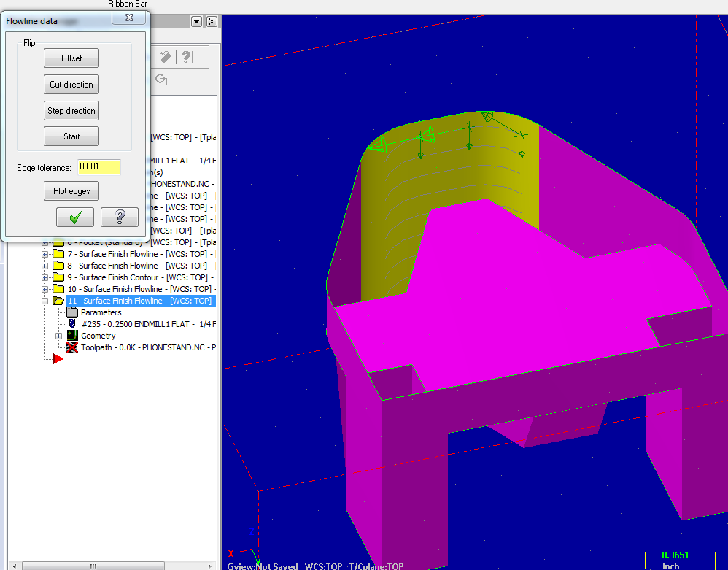728x570 pixels.
Task: Click the Toolpath red X icon
Action: tap(72, 347)
